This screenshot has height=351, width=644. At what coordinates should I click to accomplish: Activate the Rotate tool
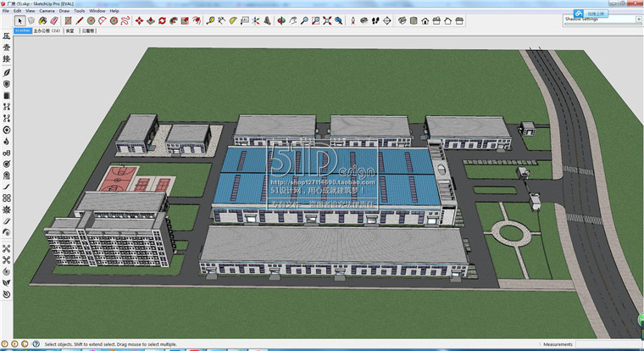point(162,20)
